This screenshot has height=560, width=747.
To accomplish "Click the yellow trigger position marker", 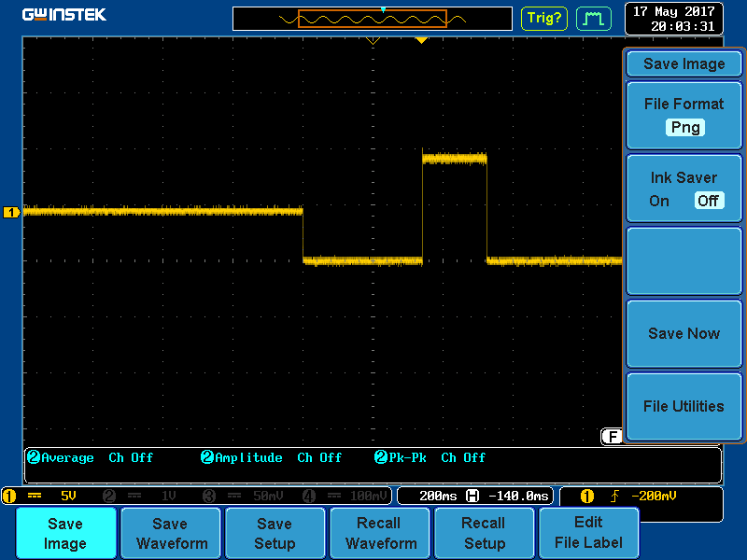I will (421, 40).
